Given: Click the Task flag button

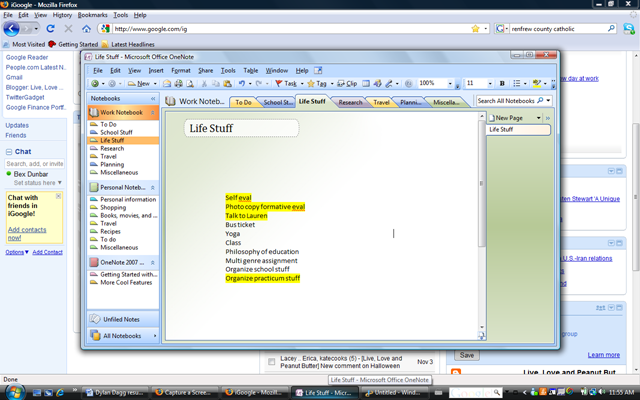Looking at the screenshot, I should [x=286, y=83].
